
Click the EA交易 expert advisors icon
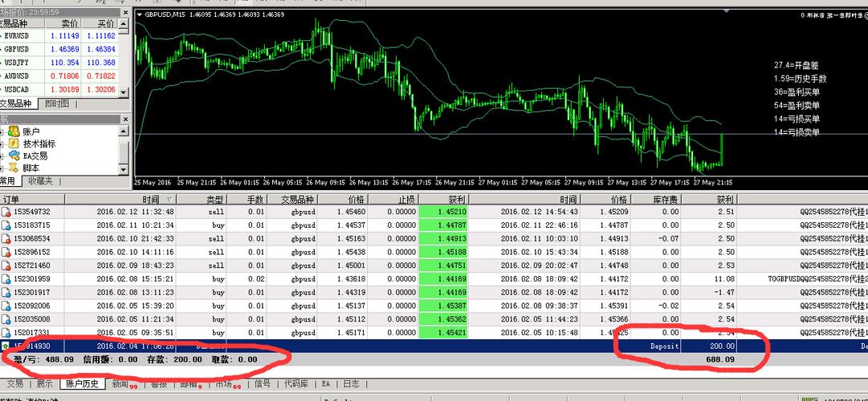pyautogui.click(x=14, y=156)
